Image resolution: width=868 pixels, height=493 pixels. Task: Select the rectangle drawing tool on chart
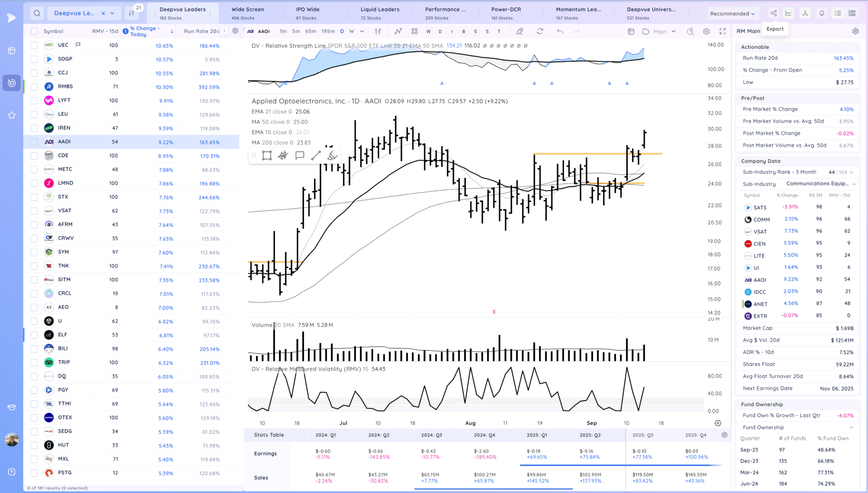click(267, 156)
